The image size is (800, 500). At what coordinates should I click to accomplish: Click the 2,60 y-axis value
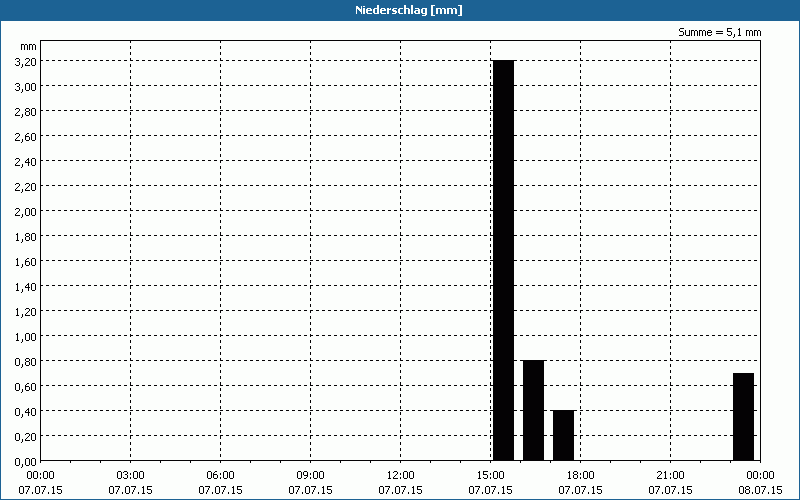pyautogui.click(x=26, y=136)
